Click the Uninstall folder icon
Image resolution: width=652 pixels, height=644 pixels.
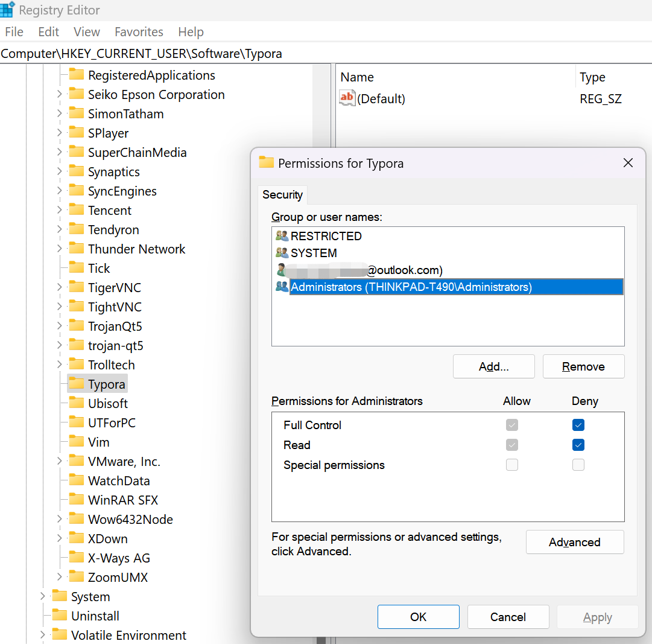pyautogui.click(x=60, y=615)
